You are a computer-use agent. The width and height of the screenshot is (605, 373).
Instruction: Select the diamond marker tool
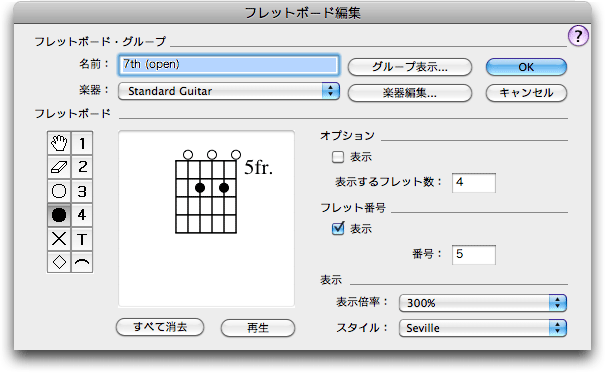click(x=59, y=262)
